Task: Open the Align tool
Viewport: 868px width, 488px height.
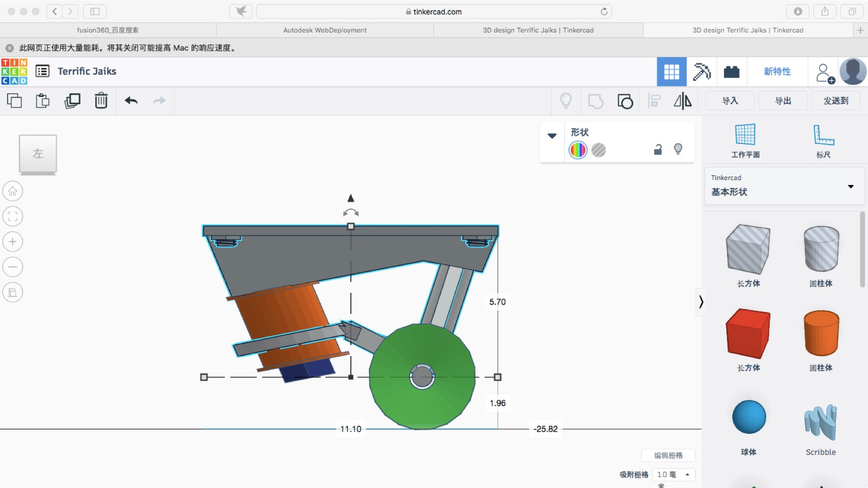Action: point(654,101)
